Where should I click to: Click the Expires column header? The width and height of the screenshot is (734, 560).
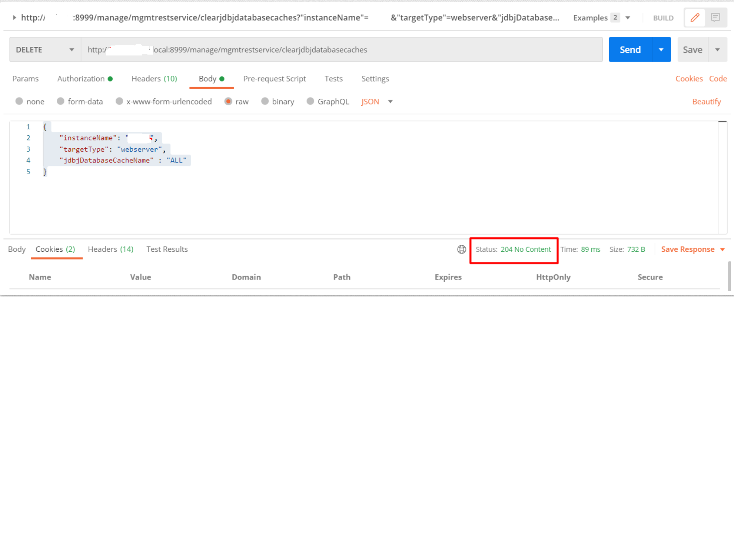(x=448, y=277)
